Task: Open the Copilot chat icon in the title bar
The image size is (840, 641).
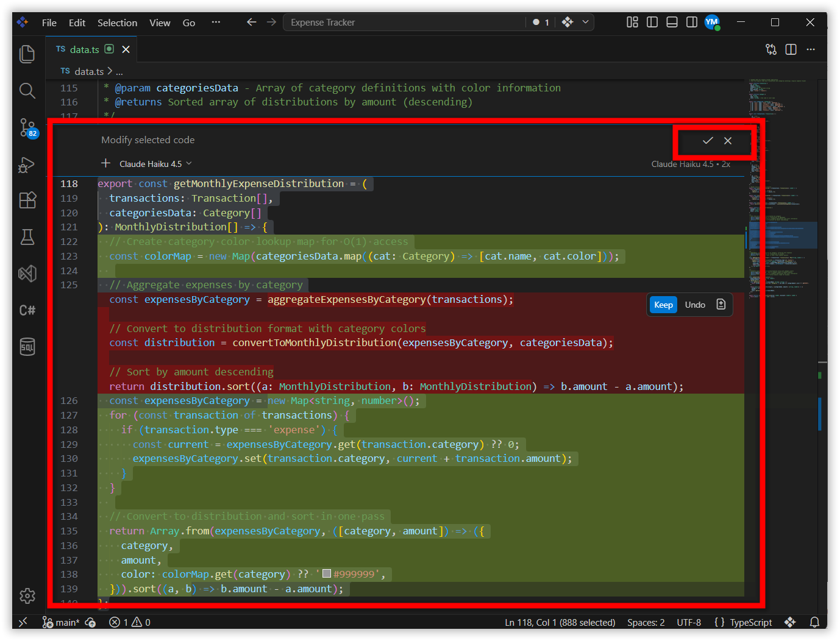Action: (568, 23)
